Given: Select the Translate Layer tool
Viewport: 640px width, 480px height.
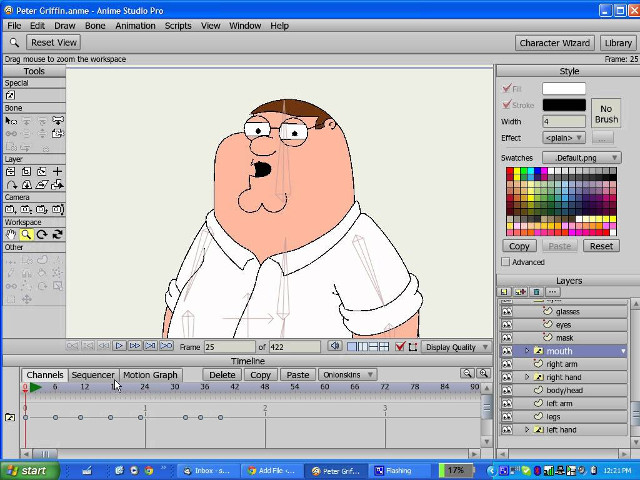Looking at the screenshot, I should pyautogui.click(x=11, y=172).
